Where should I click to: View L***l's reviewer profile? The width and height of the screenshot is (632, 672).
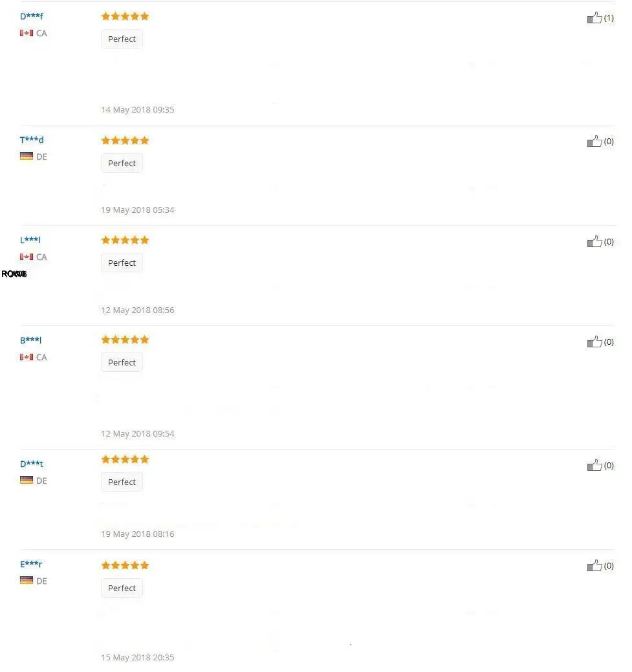pyautogui.click(x=30, y=240)
